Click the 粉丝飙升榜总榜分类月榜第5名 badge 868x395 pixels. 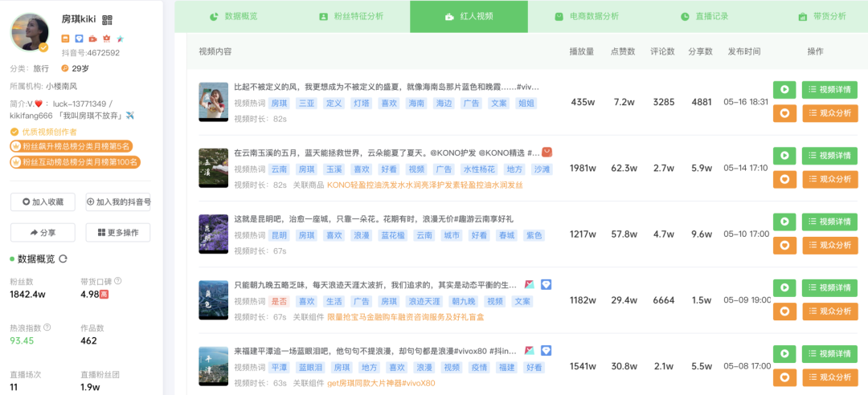(x=72, y=147)
